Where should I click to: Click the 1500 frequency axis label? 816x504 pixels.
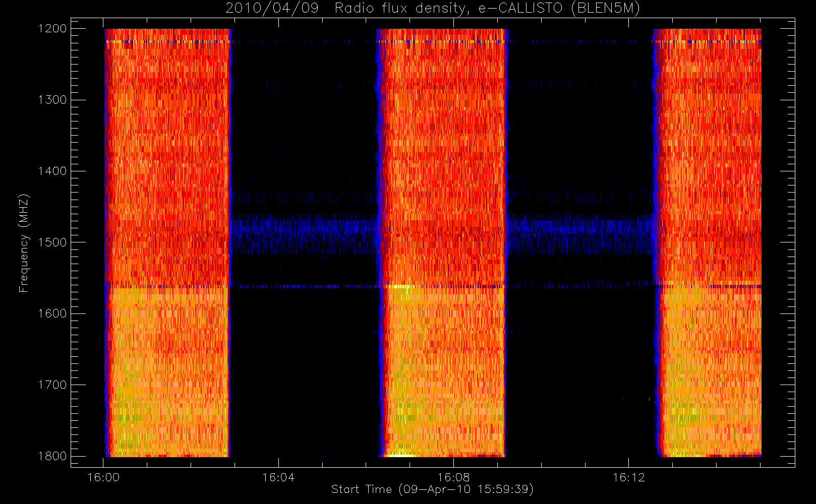[52, 242]
